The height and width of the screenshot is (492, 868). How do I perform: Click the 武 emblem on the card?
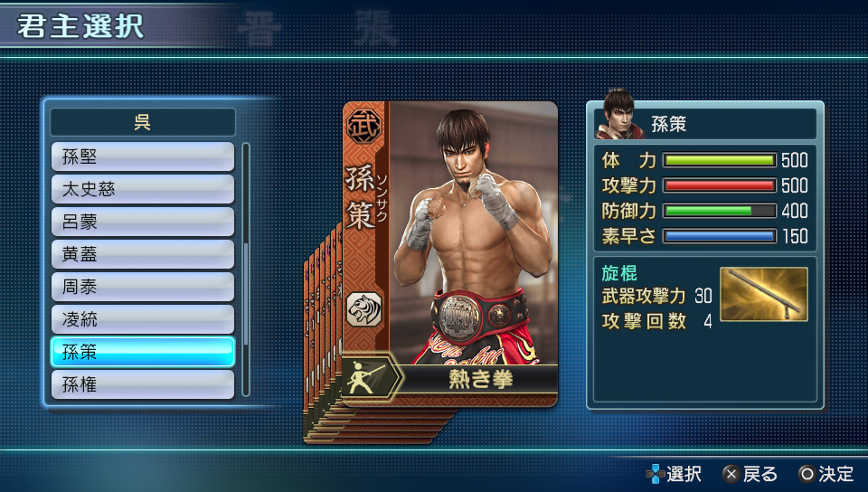(x=363, y=127)
